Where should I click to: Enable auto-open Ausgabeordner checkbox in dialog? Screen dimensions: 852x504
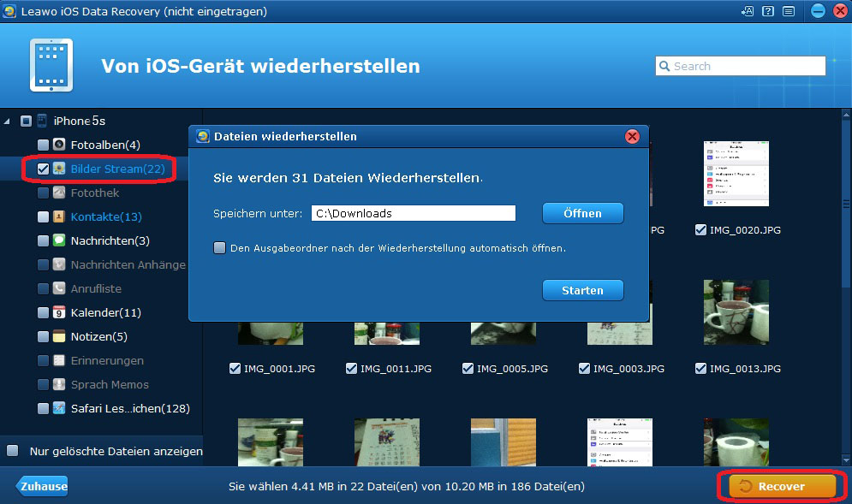tap(219, 247)
